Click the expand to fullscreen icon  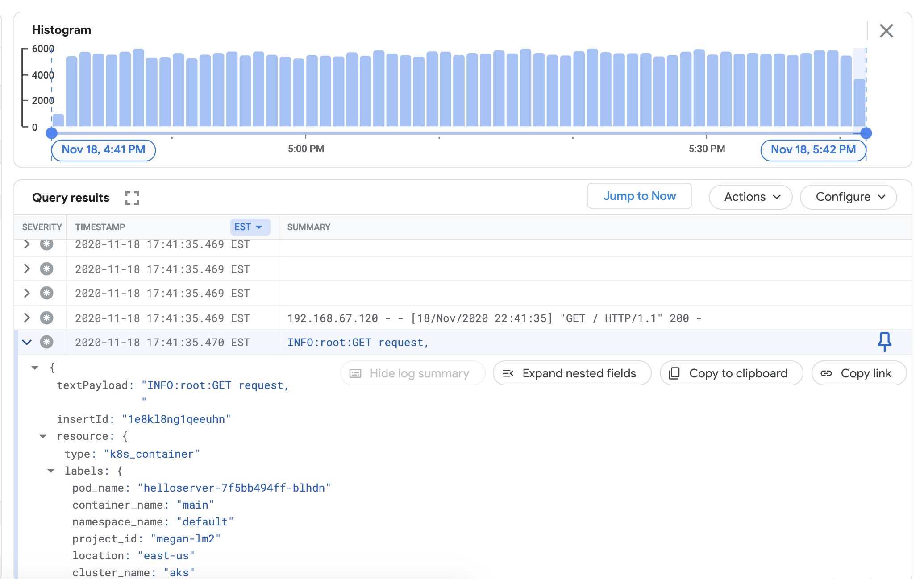tap(131, 198)
